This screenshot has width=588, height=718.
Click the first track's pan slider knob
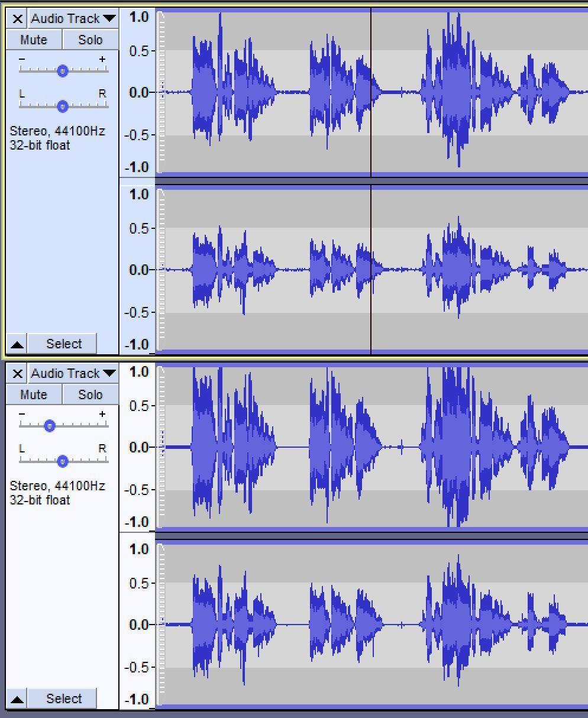point(63,106)
